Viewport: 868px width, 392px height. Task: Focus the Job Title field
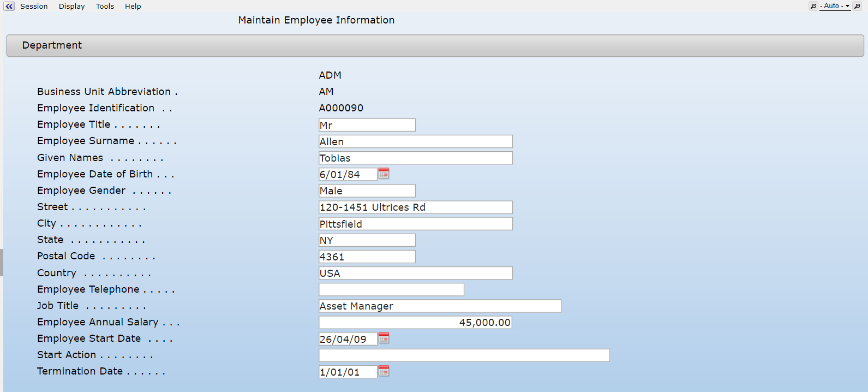pos(439,306)
